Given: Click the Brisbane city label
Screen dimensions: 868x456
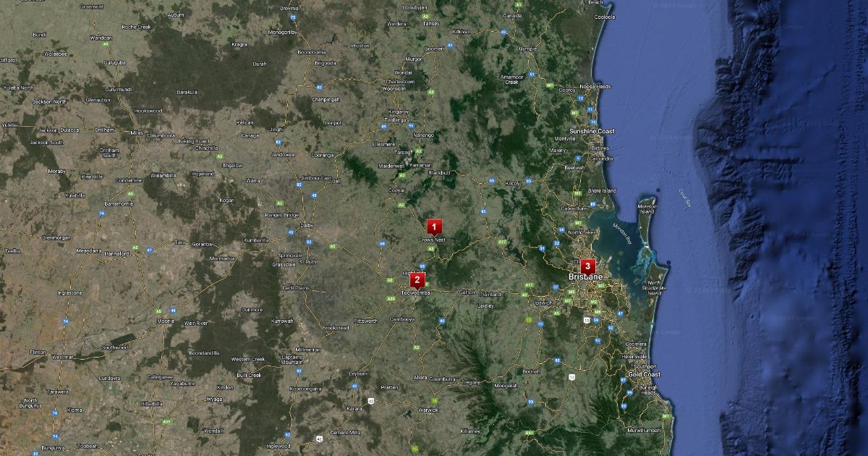Looking at the screenshot, I should coord(586,277).
